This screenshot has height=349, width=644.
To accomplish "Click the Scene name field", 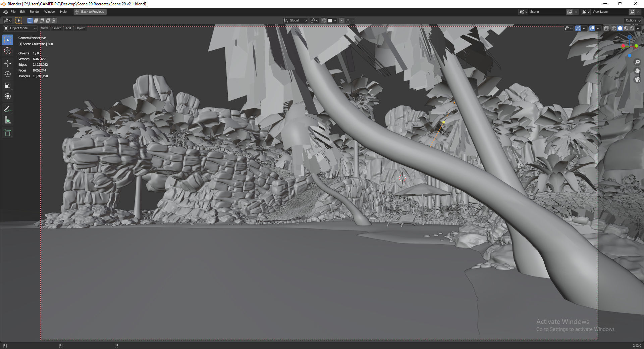I will click(547, 12).
